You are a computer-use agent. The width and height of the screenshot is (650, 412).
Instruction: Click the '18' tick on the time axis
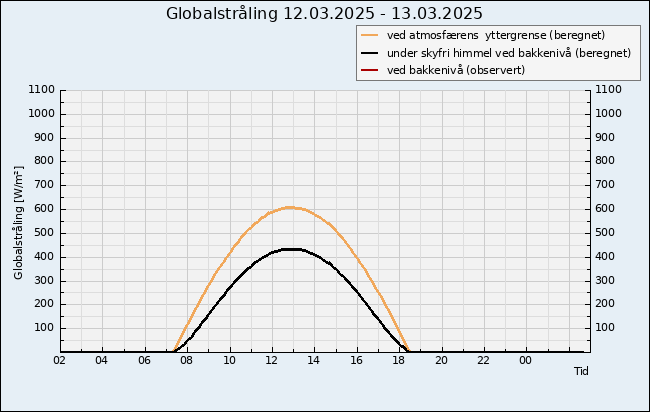398,361
